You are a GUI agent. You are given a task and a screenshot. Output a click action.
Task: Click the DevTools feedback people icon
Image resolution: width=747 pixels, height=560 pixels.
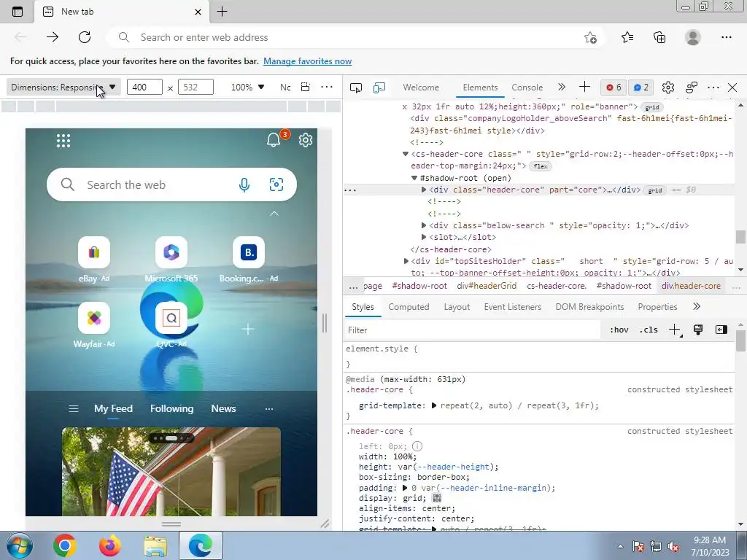(x=692, y=87)
